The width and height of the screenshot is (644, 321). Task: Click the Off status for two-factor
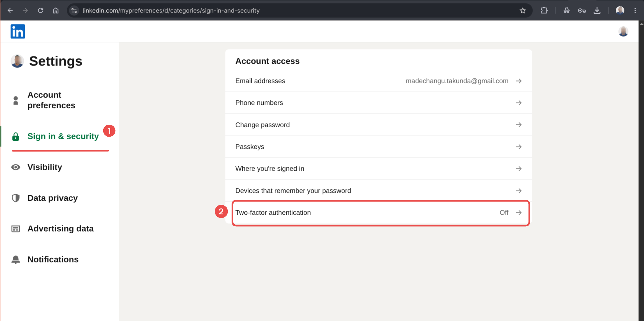[504, 213]
